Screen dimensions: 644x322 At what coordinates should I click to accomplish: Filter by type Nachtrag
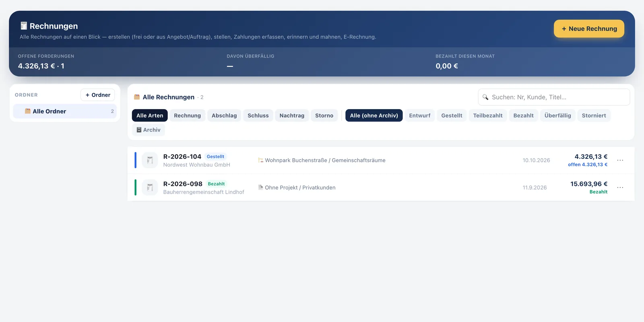292,116
